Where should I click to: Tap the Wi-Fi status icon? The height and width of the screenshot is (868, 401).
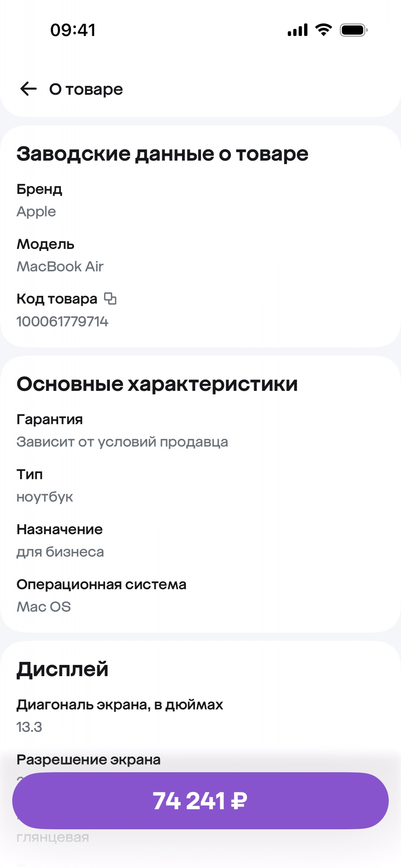[324, 30]
